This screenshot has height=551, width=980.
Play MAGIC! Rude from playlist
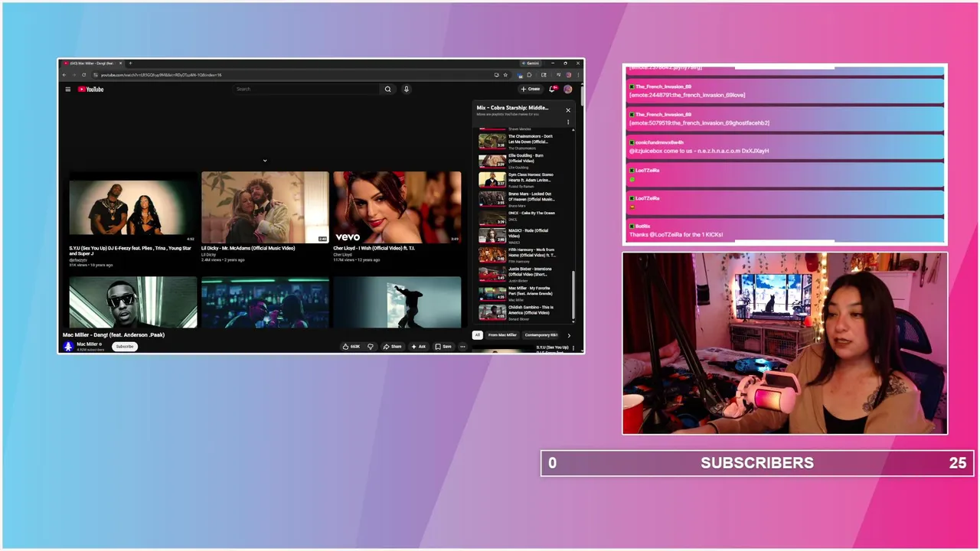tap(525, 236)
